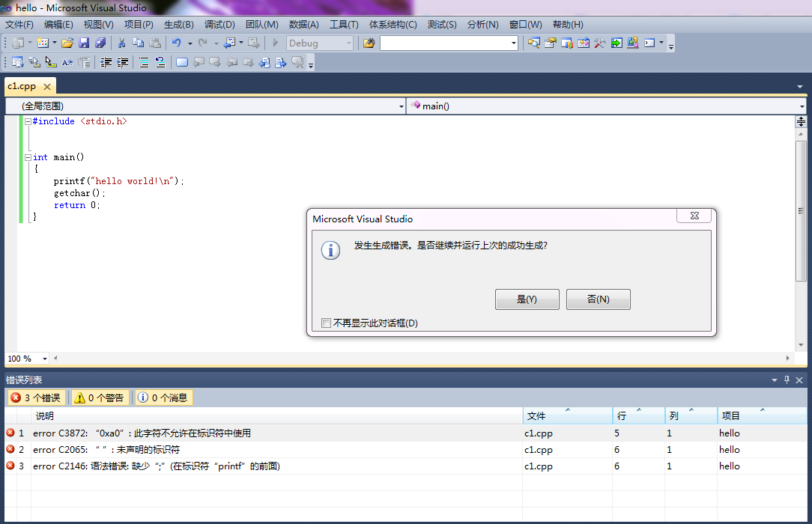Viewport: 812px width, 524px height.
Task: Open the Start Page green arrow icon
Action: tap(616, 43)
